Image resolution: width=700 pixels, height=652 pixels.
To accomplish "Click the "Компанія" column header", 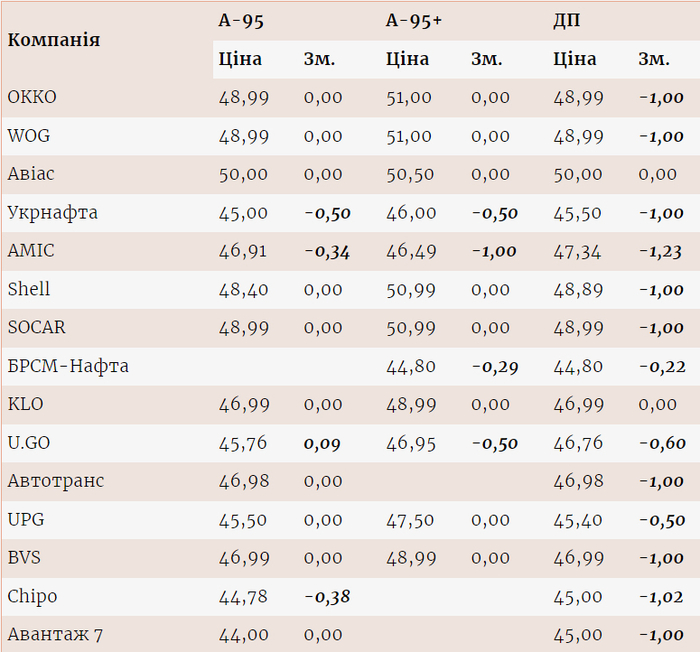I will tap(54, 40).
